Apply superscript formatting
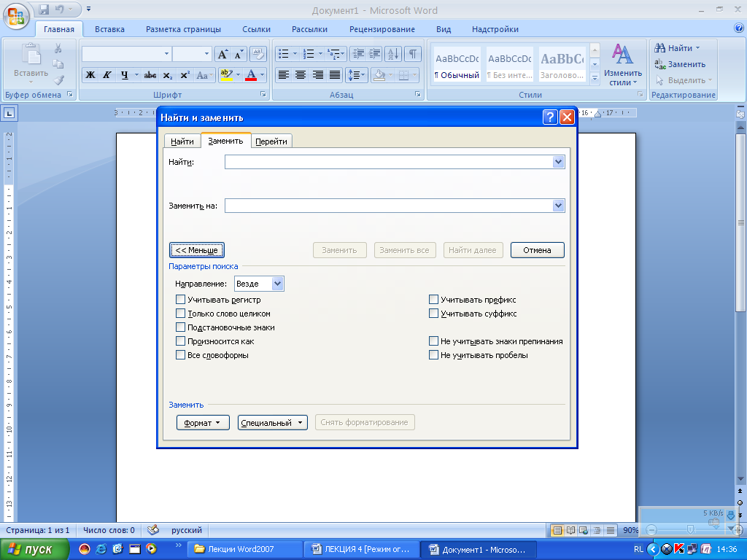 point(185,75)
